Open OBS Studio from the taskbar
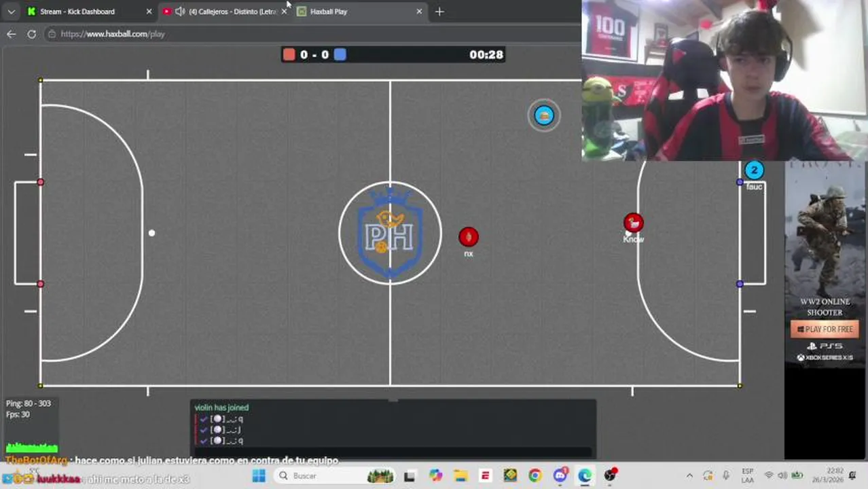 [x=610, y=475]
